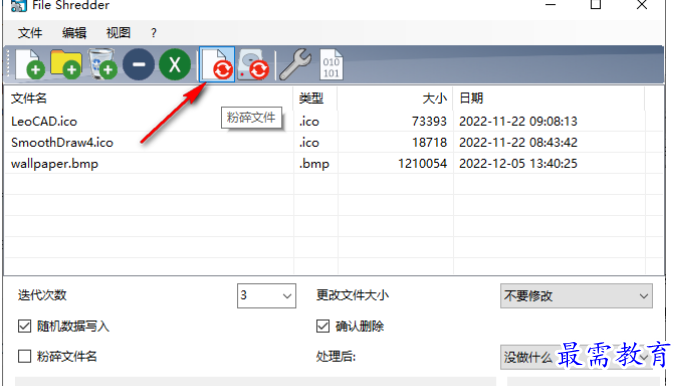This screenshot has height=386, width=679.
Task: Clear the list with the green X icon
Action: (175, 65)
